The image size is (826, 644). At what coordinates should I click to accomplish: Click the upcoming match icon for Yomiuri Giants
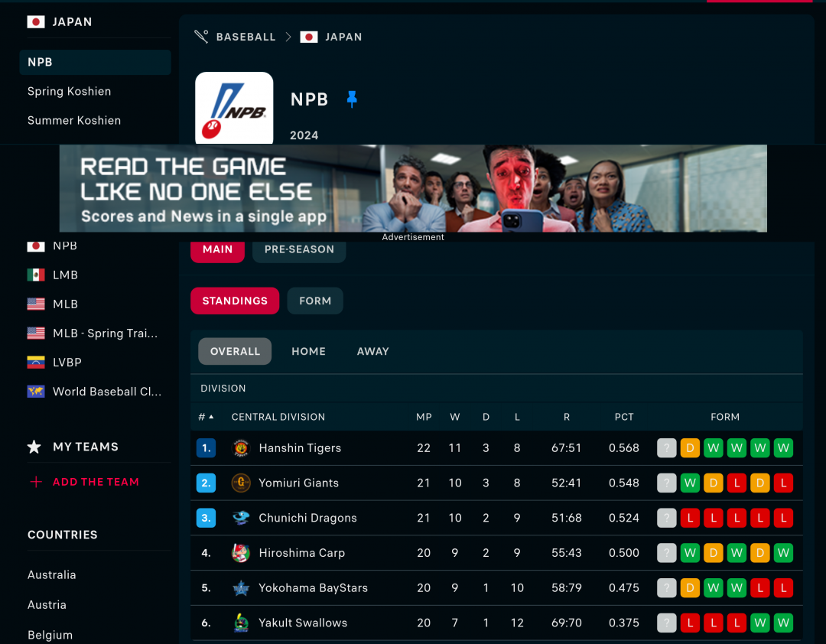[x=666, y=483]
